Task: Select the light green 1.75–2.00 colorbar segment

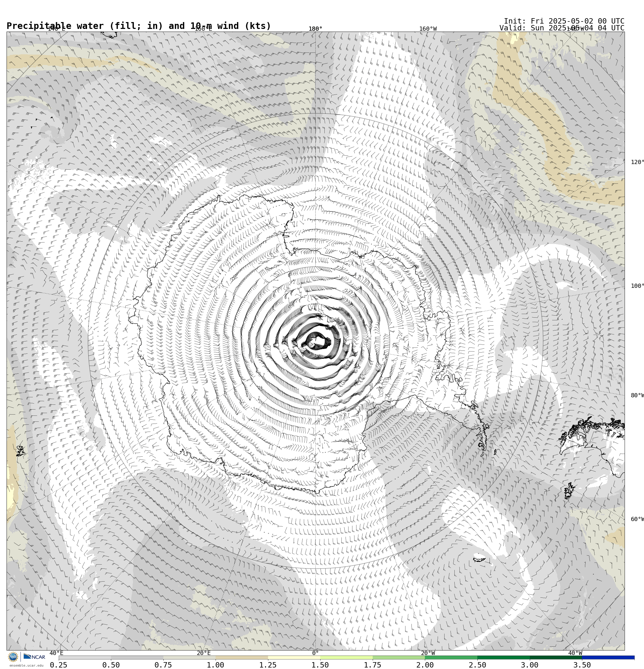Action: tap(399, 658)
